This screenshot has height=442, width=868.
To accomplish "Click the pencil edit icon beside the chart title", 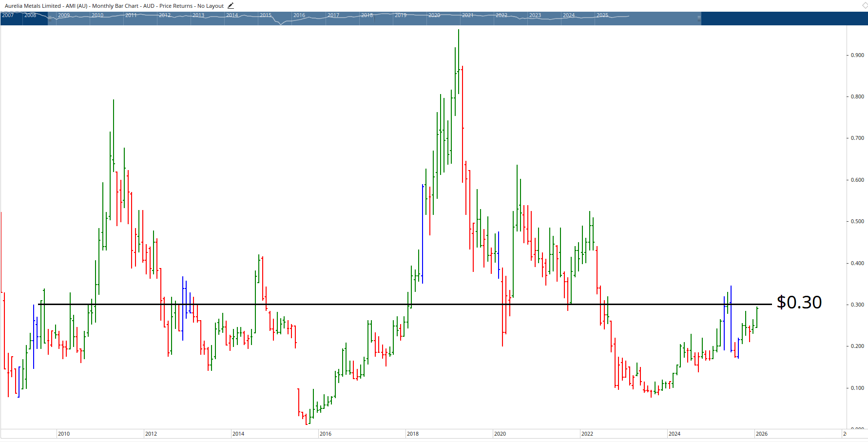I will coord(230,5).
